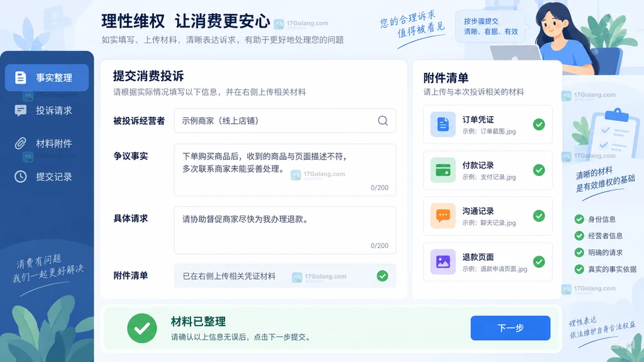Click the 示例：订单截图.jpg filename
Viewport: 644px width, 362px height.
(489, 131)
